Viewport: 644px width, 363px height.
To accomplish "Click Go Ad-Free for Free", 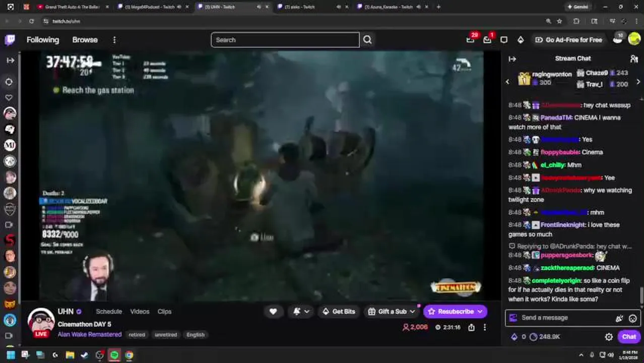I will (568, 40).
